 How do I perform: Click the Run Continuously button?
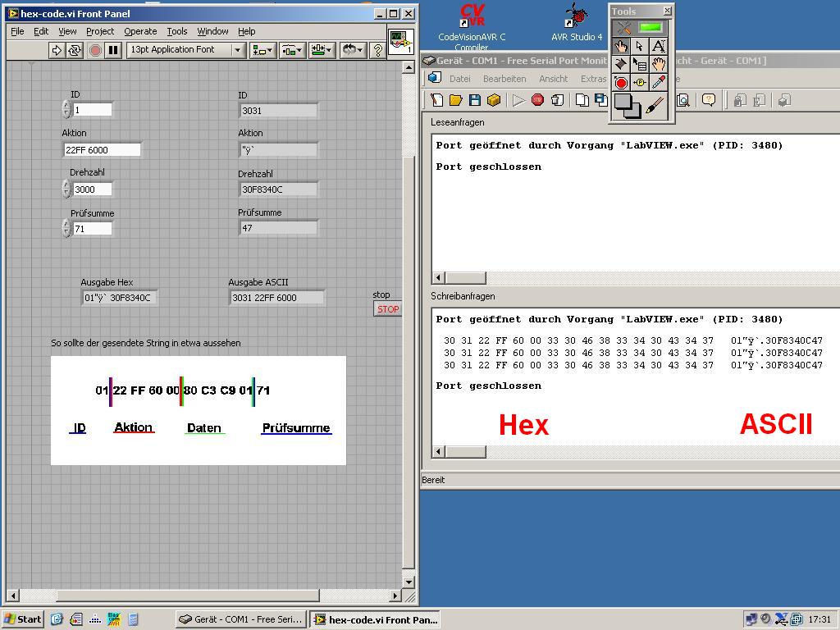pyautogui.click(x=75, y=50)
